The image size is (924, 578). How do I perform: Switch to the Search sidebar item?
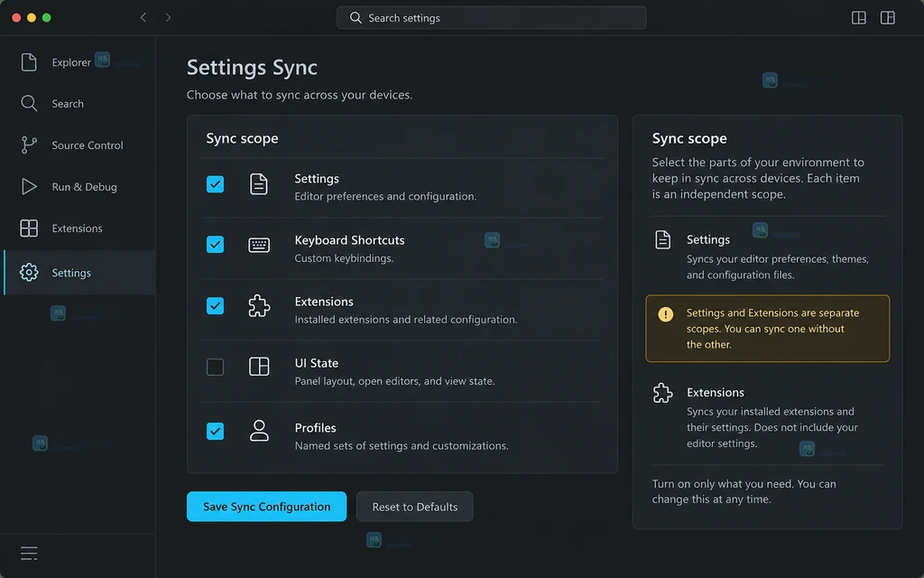pyautogui.click(x=79, y=103)
